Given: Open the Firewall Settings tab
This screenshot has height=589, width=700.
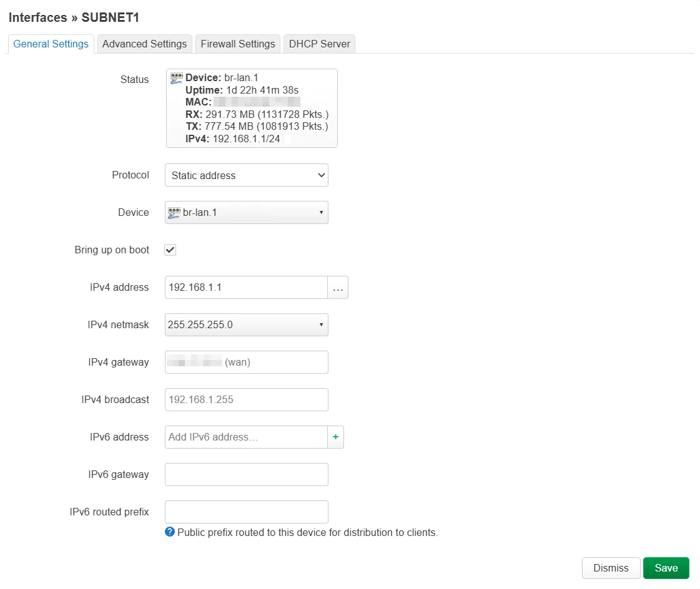Looking at the screenshot, I should (238, 44).
